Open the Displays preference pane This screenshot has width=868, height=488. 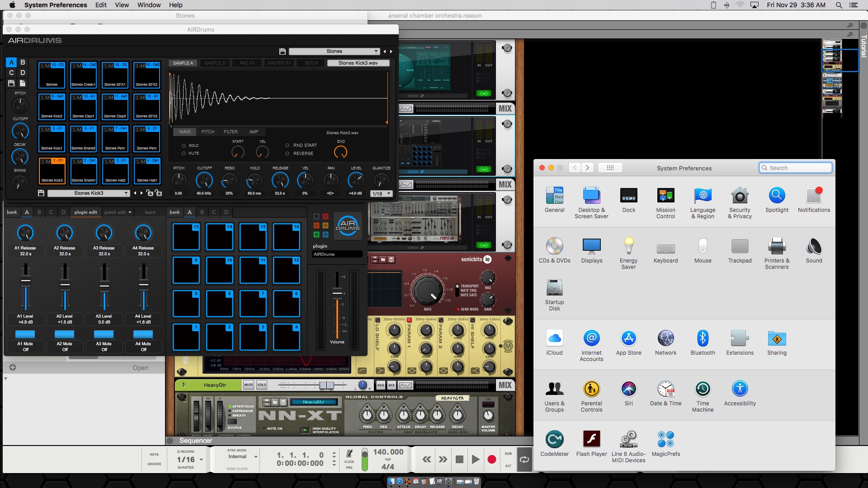pyautogui.click(x=591, y=250)
